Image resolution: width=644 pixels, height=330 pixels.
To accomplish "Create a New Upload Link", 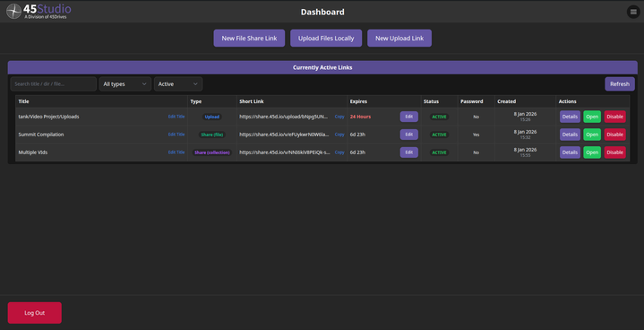I will click(x=399, y=39).
